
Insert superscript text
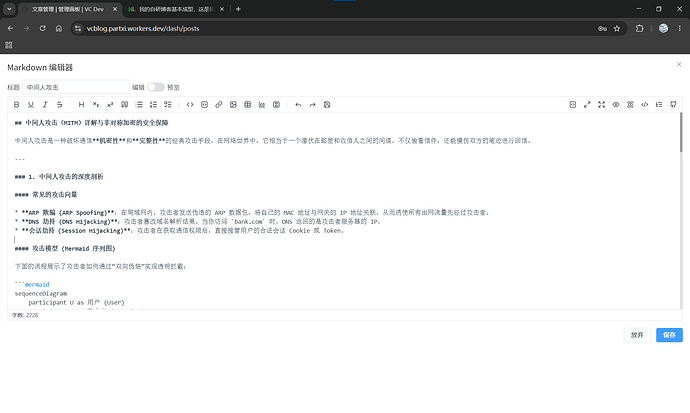pos(110,105)
